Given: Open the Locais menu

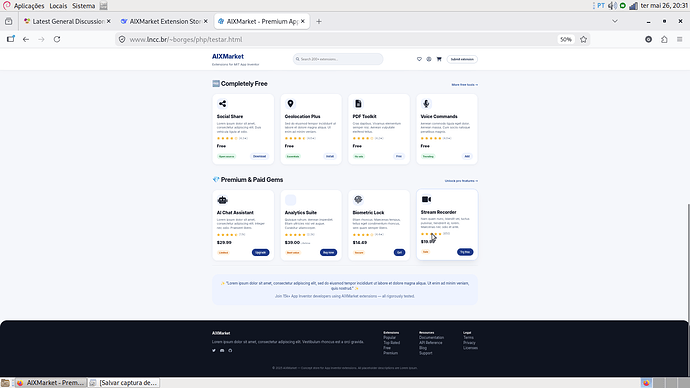Looking at the screenshot, I should [58, 6].
